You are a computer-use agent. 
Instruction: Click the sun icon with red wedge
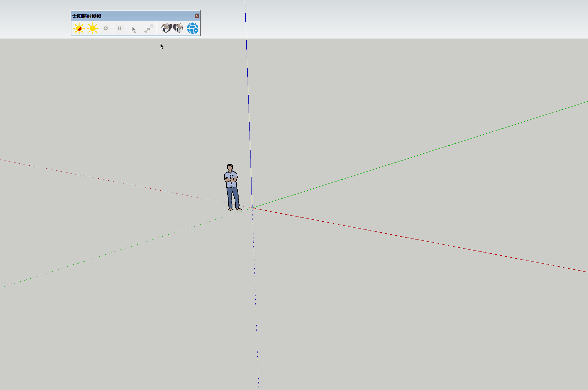click(79, 28)
